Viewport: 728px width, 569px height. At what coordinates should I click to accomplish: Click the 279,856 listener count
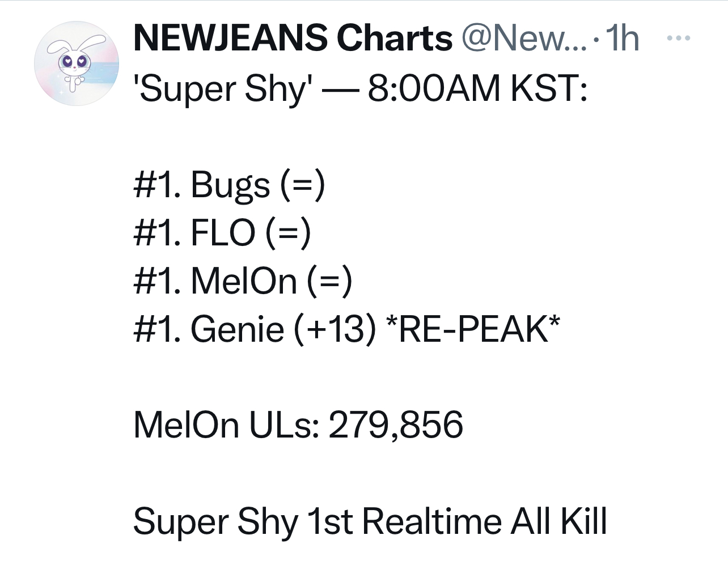(396, 424)
